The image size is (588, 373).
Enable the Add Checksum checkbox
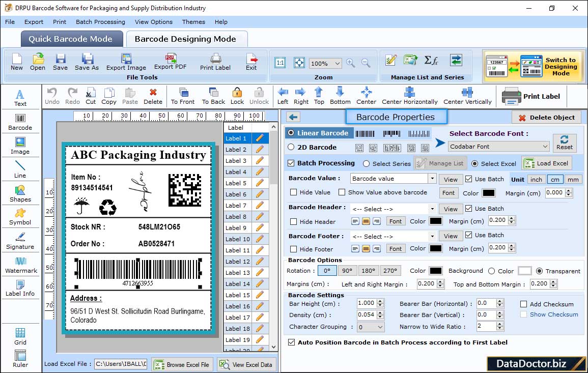tap(524, 304)
